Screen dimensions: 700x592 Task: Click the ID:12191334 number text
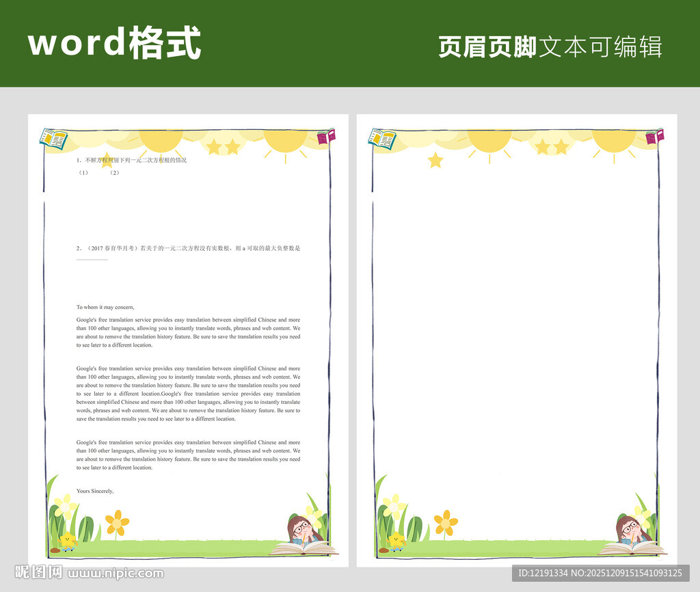click(x=543, y=573)
